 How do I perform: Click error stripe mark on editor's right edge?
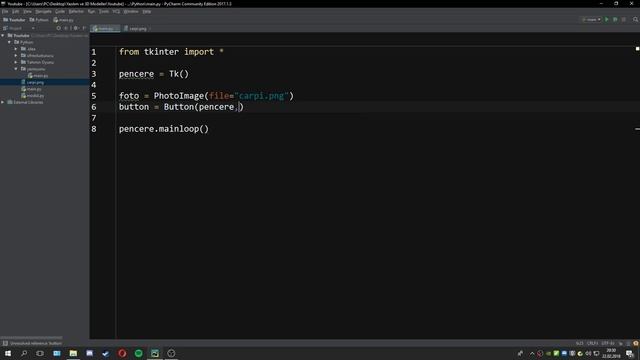click(x=637, y=129)
